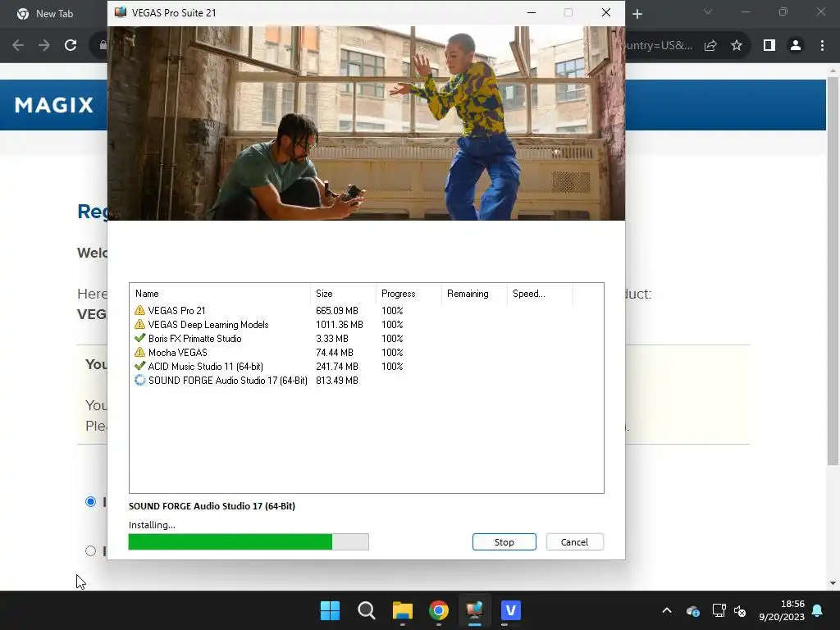This screenshot has width=840, height=630.
Task: Bookmark this page with star icon
Action: pyautogui.click(x=737, y=46)
